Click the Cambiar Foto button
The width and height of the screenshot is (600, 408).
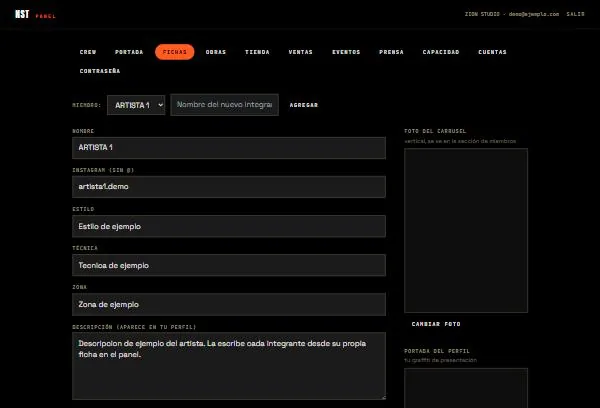coord(436,324)
